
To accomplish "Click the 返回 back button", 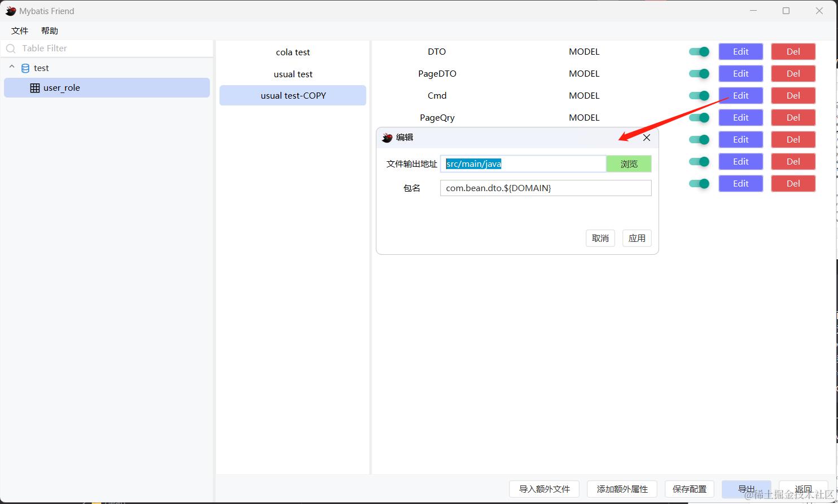I will click(x=804, y=489).
